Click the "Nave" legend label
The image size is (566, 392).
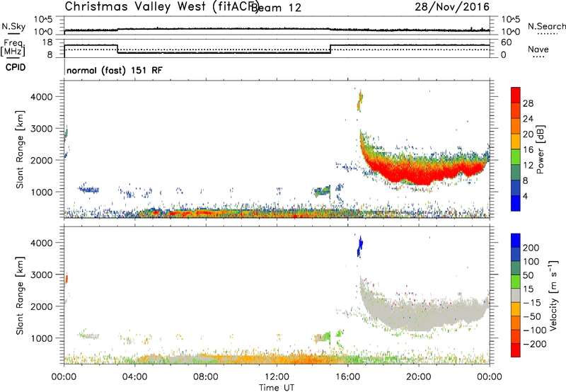tap(538, 49)
